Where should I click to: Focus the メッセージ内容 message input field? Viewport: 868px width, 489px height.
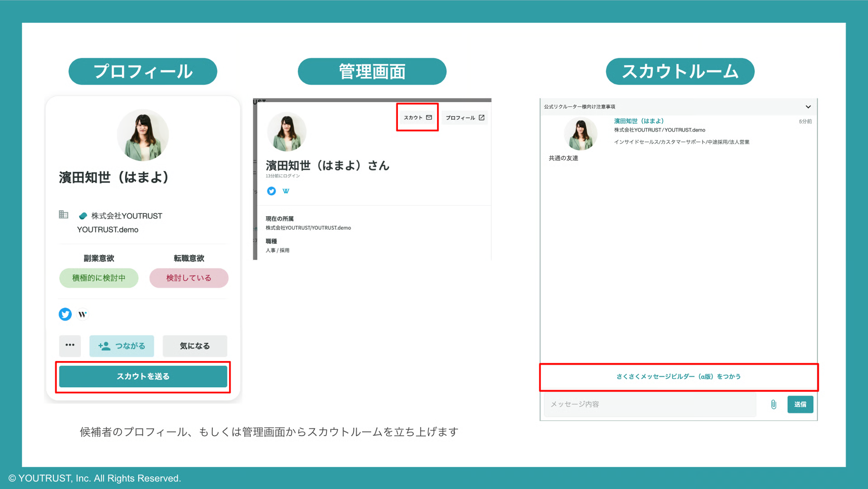[650, 404]
